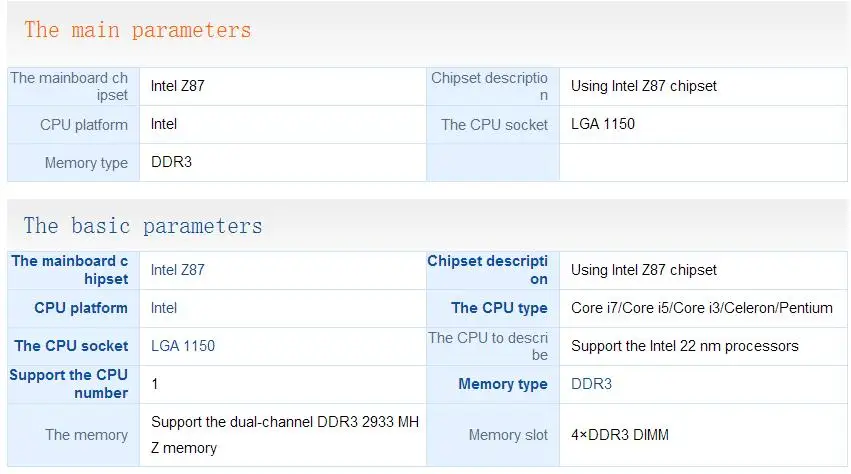Select the 'LGA 1150' basic parameters value
Screen dimensions: 851x474
(183, 346)
